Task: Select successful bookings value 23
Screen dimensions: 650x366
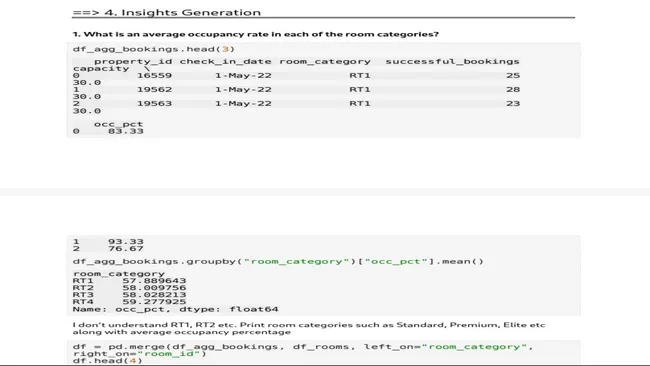Action: click(x=513, y=104)
